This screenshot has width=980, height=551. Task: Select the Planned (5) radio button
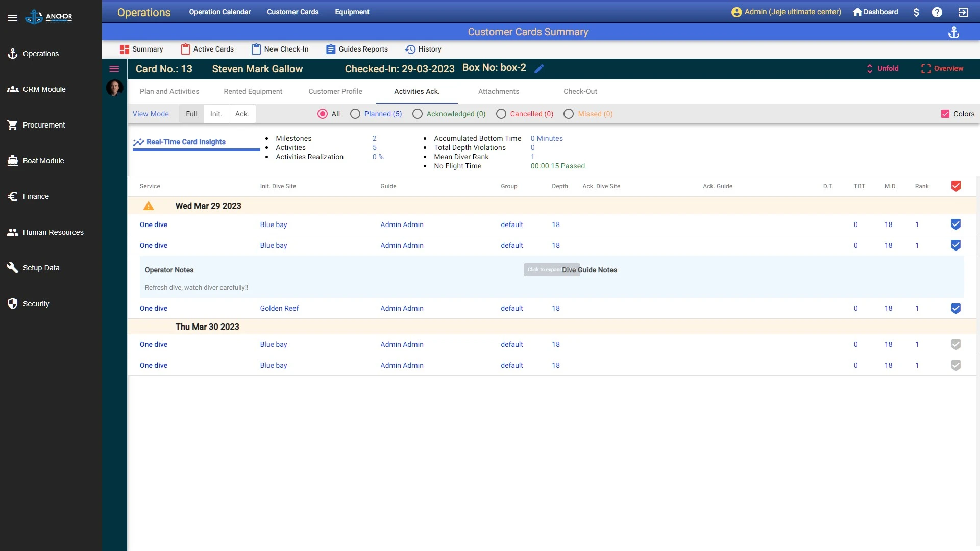[x=355, y=114]
